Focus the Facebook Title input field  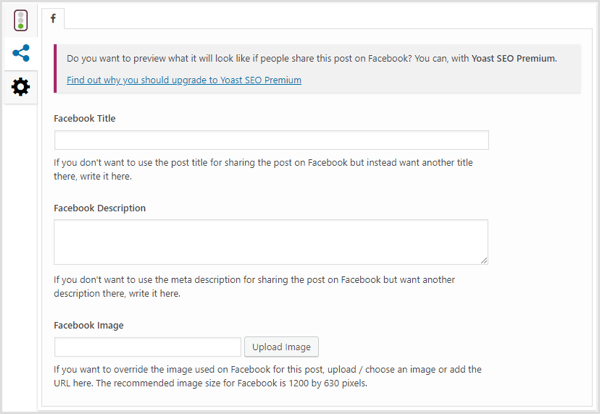(x=271, y=140)
